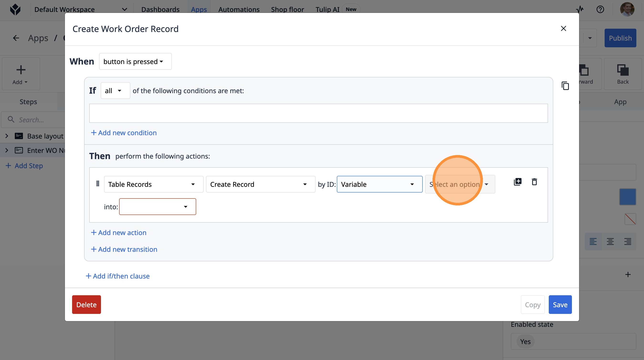This screenshot has height=360, width=644.
Task: Select center text alignment icon
Action: coord(610,242)
